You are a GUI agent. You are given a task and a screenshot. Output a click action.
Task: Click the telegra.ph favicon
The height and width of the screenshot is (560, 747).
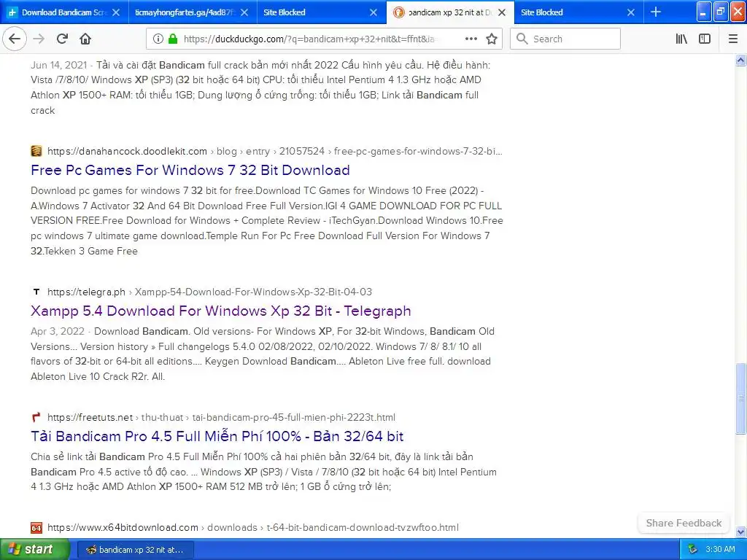(x=36, y=292)
